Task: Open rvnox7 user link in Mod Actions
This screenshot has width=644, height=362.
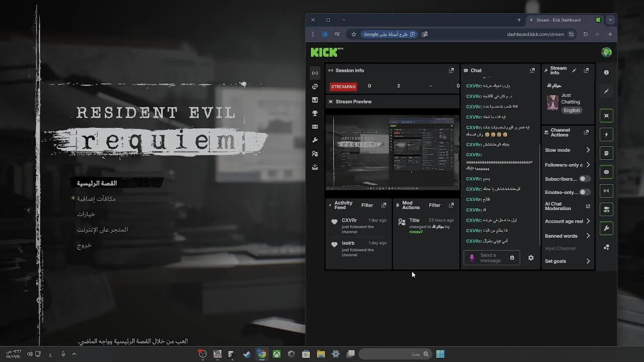Action: (416, 232)
